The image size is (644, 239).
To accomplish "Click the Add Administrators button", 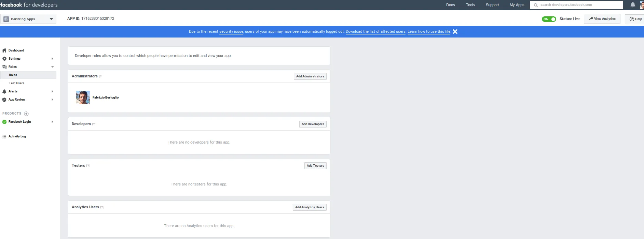I will [310, 76].
